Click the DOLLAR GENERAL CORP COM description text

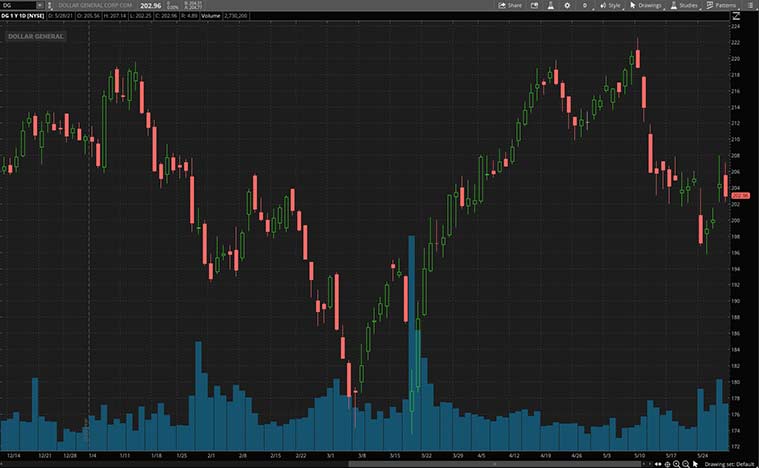95,5
